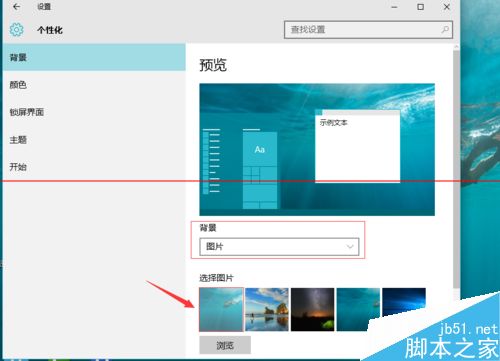Screen dimensions: 500x361
Task: Click the 预览 heading text
Action: (213, 65)
